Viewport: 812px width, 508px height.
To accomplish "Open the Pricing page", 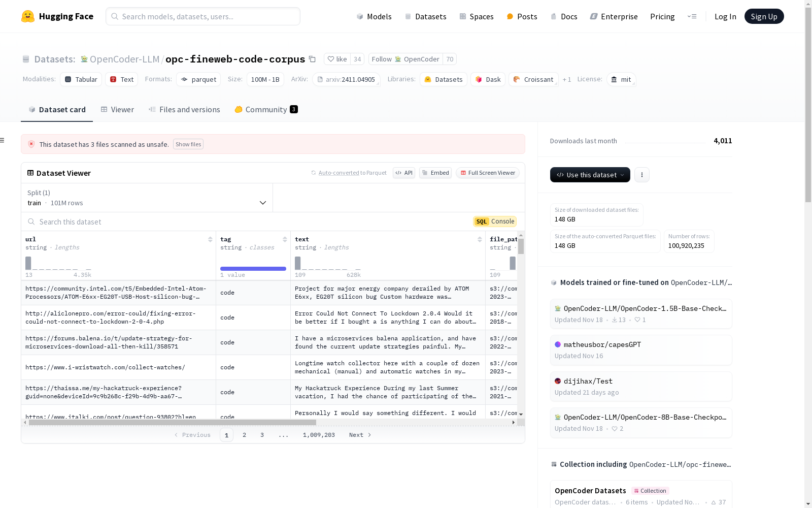I will [662, 16].
